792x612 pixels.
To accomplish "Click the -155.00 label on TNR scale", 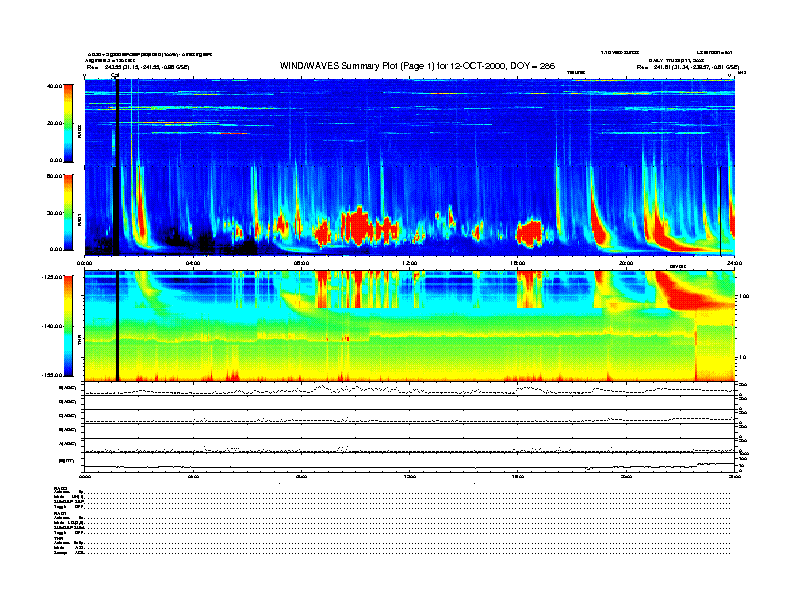I will click(x=52, y=375).
